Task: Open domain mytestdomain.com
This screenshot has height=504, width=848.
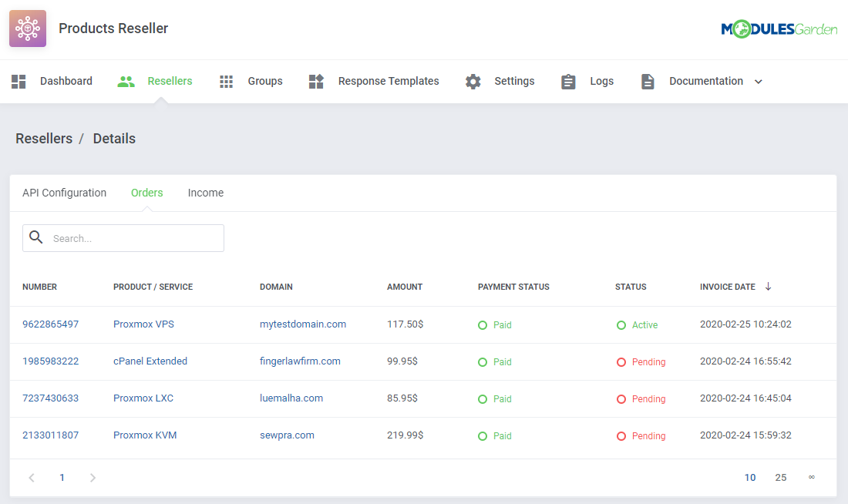Action: pyautogui.click(x=303, y=324)
